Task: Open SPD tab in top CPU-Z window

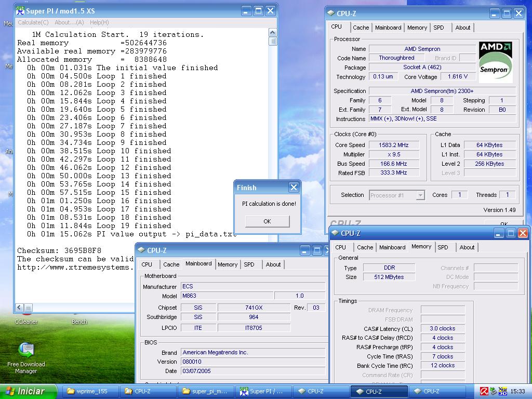Action: coord(438,28)
